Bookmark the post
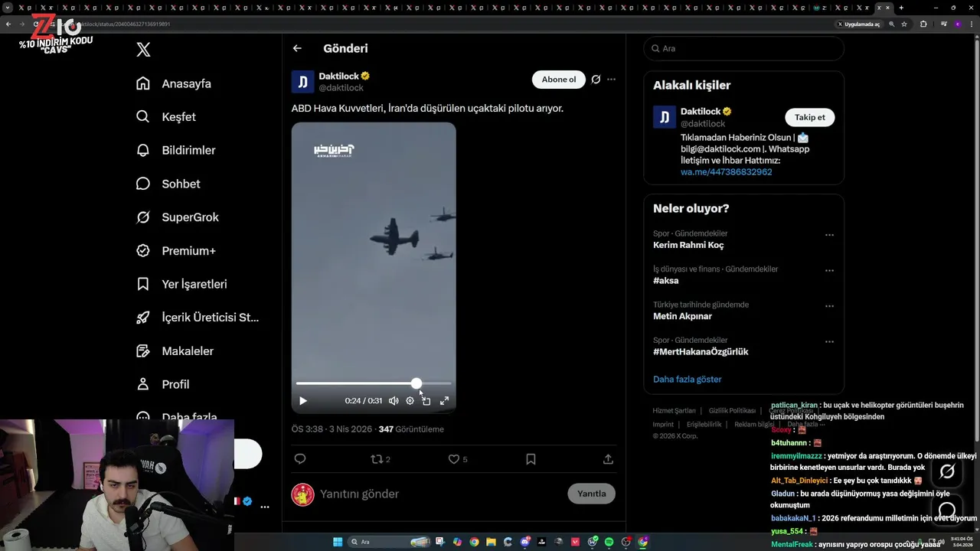The width and height of the screenshot is (980, 551). coord(531,459)
